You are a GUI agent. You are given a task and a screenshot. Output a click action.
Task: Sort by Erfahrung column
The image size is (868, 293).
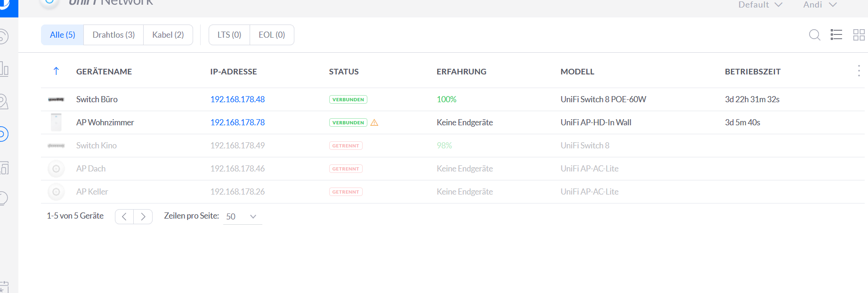click(x=462, y=72)
